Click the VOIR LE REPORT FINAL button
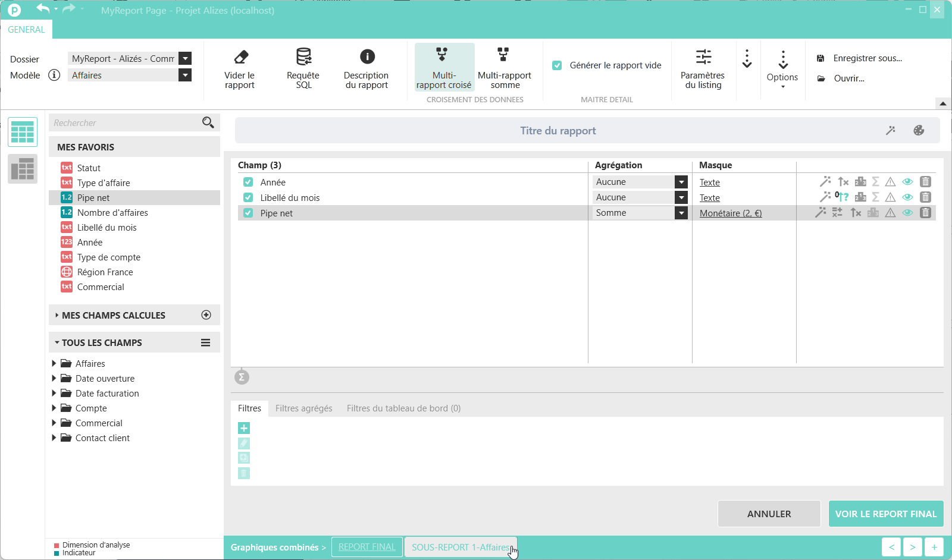The height and width of the screenshot is (560, 952). tap(886, 514)
